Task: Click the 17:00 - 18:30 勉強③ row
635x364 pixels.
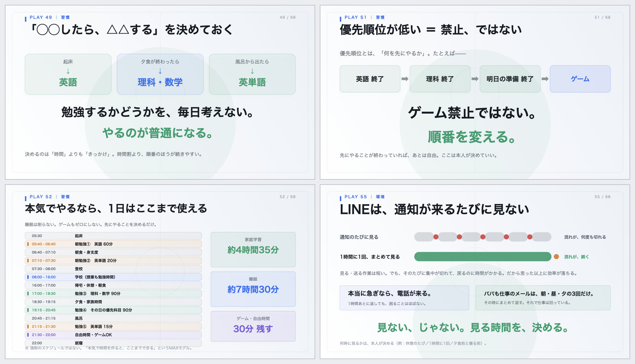Action: pyautogui.click(x=113, y=294)
